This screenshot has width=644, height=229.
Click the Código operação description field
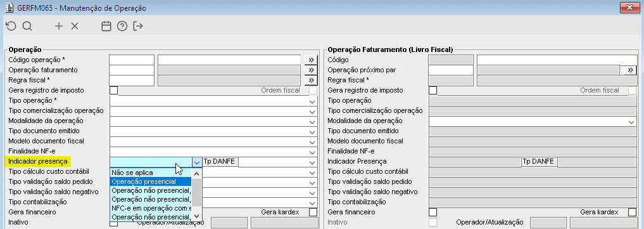click(230, 60)
